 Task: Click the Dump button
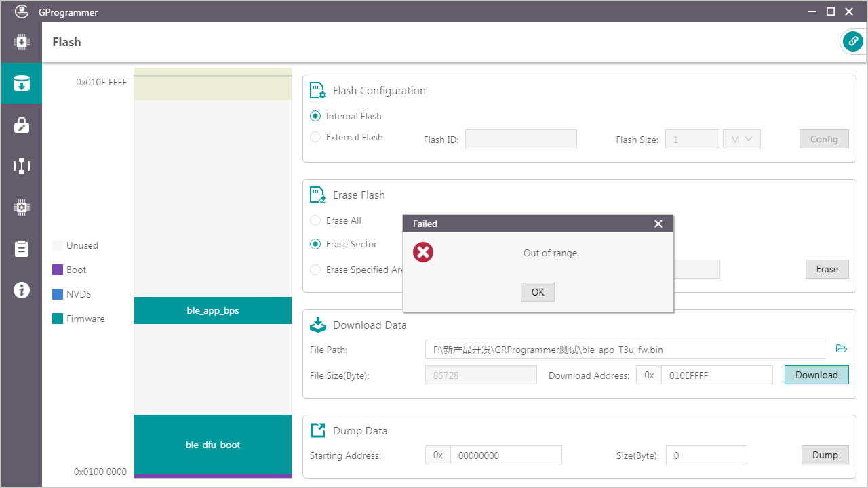[x=825, y=455]
